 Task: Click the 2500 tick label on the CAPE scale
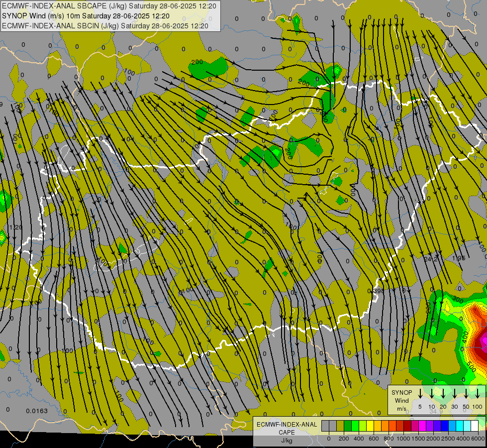point(448,439)
